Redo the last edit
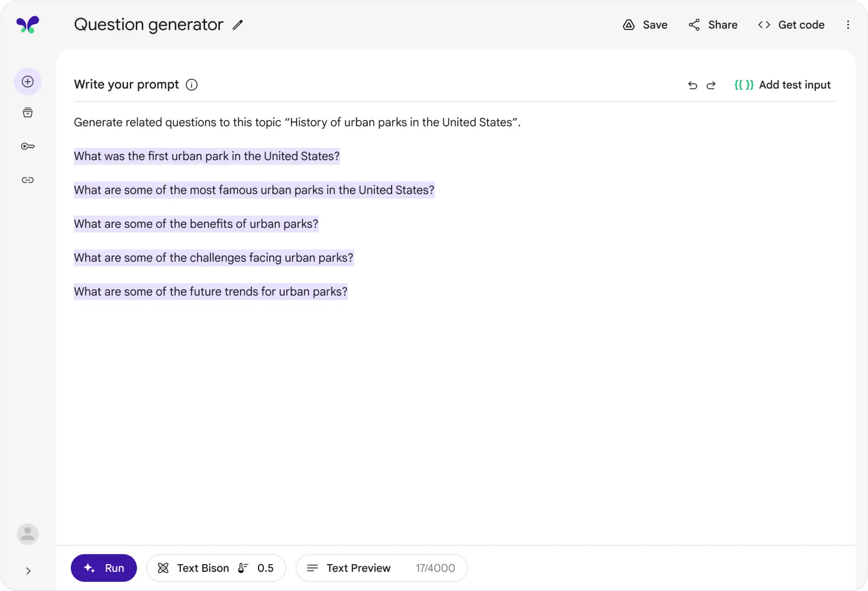 tap(711, 85)
